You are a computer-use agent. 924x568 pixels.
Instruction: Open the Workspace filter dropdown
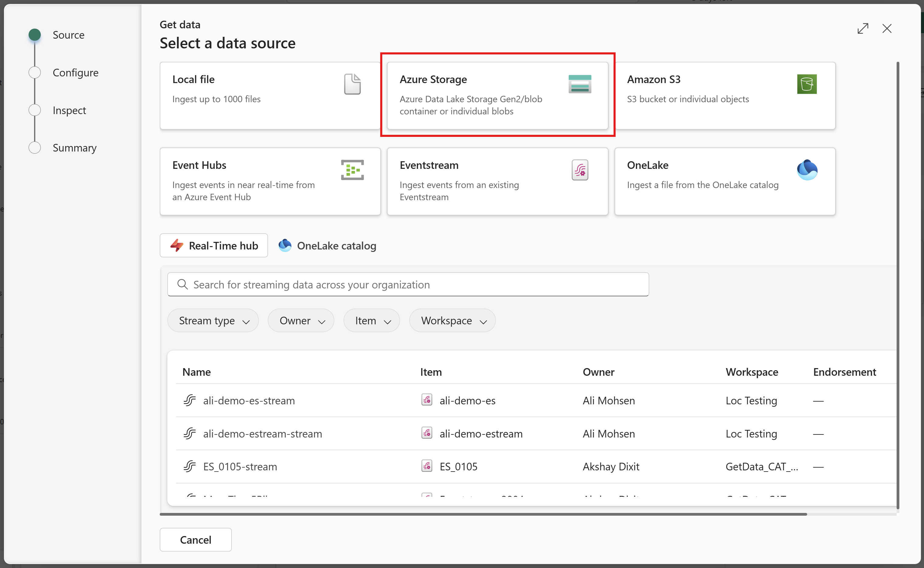tap(452, 320)
